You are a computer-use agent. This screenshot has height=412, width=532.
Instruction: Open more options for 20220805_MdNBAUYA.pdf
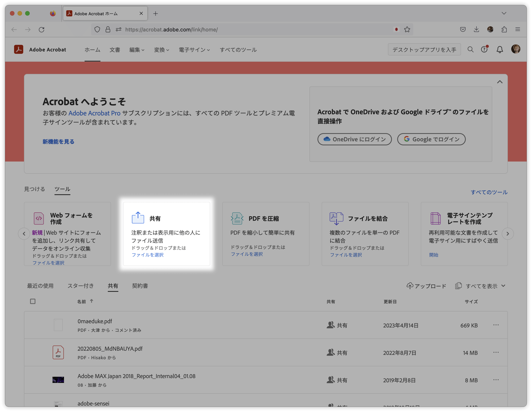(496, 352)
